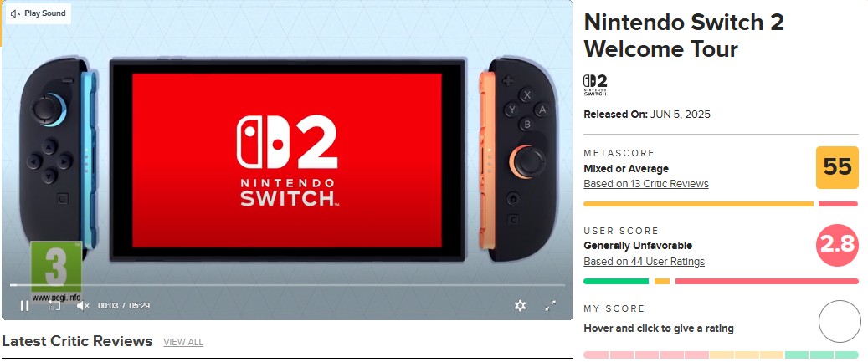Open the User Score 2.8 badge

[x=837, y=245]
